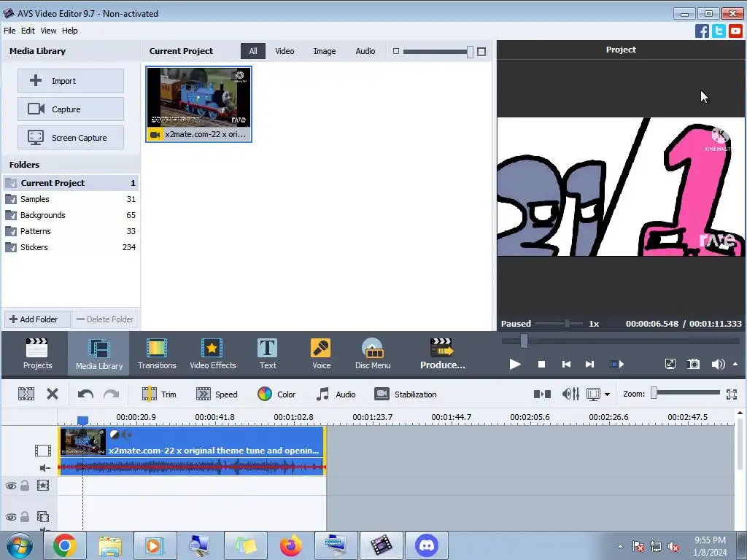The width and height of the screenshot is (747, 560).
Task: Click Add Folder
Action: pyautogui.click(x=37, y=319)
